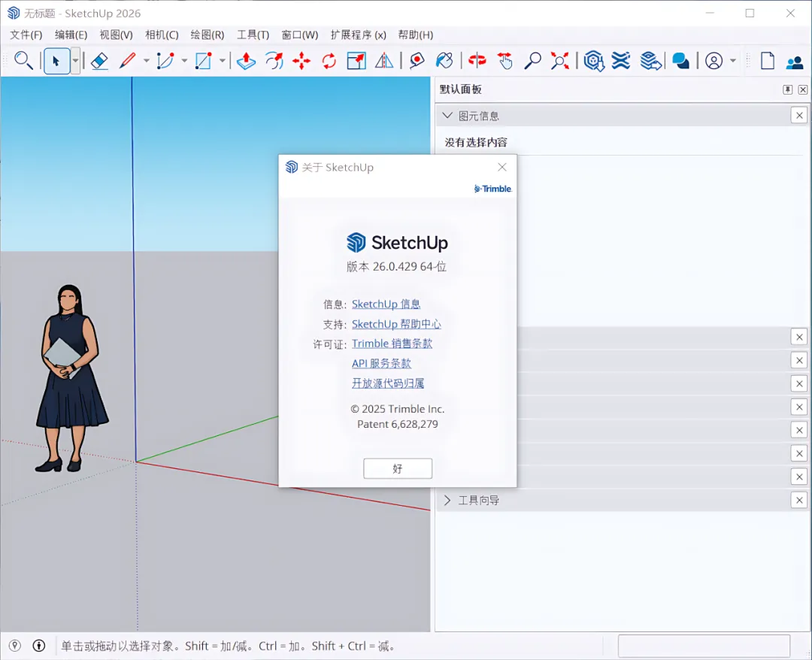Close the 工具向导 tray section
This screenshot has height=660, width=812.
[799, 500]
